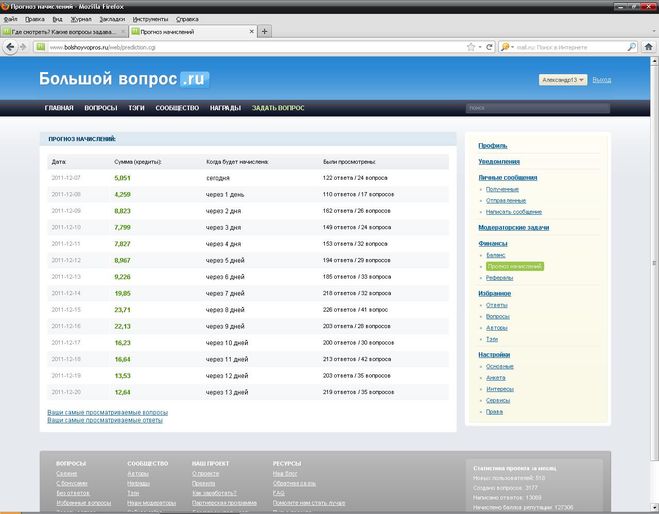659x514 pixels.
Task: Click the 5,051 credits amount
Action: click(x=122, y=178)
